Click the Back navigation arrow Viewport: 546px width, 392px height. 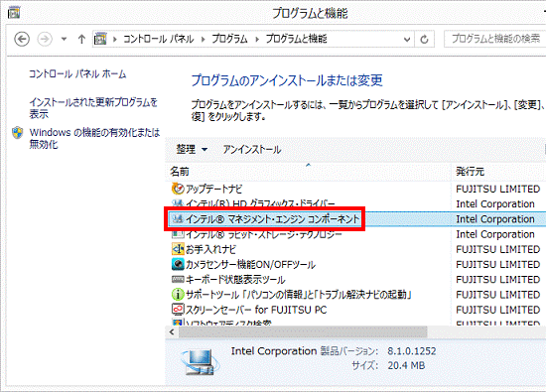click(22, 39)
